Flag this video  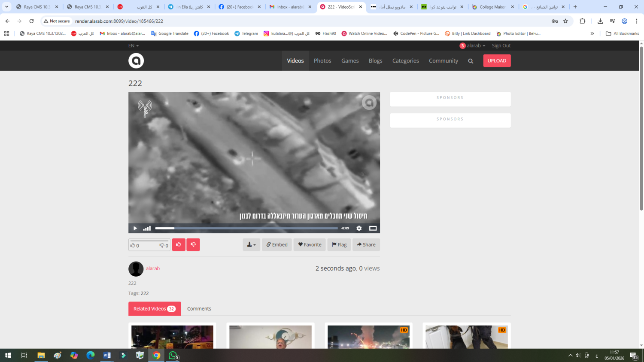coord(339,244)
